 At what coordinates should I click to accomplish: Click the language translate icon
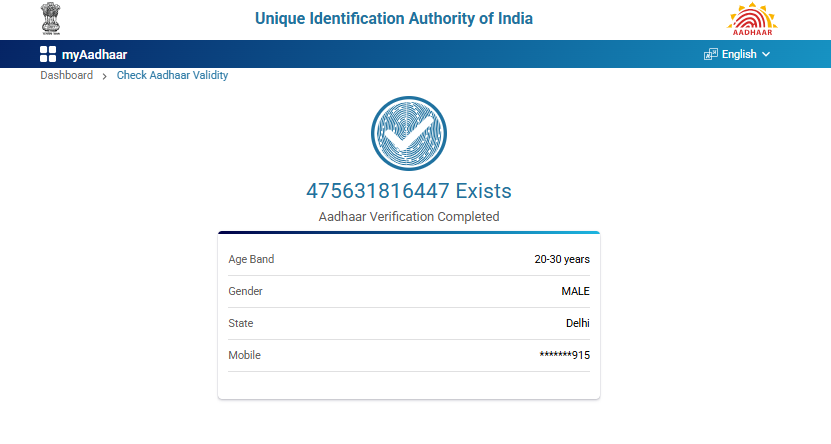711,54
